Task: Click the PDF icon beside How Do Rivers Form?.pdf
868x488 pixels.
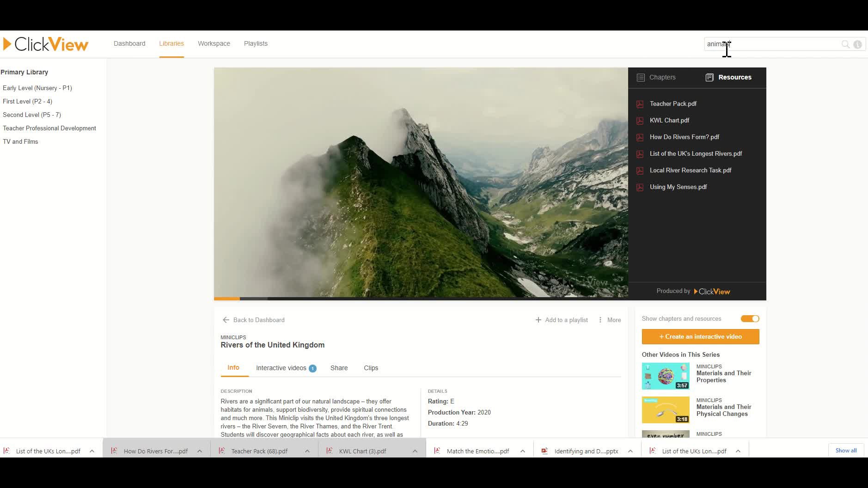Action: [640, 137]
